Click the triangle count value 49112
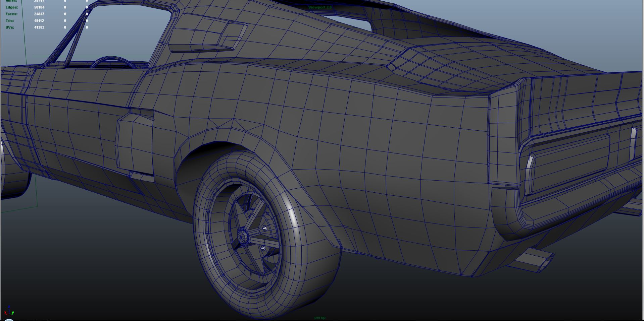The height and width of the screenshot is (321, 644). 39,21
